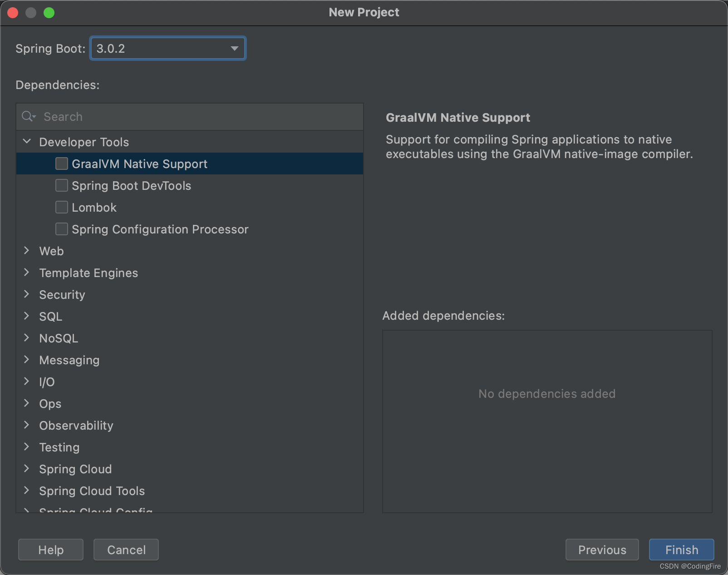Click the Developer Tools label
Image resolution: width=728 pixels, height=575 pixels.
[84, 142]
